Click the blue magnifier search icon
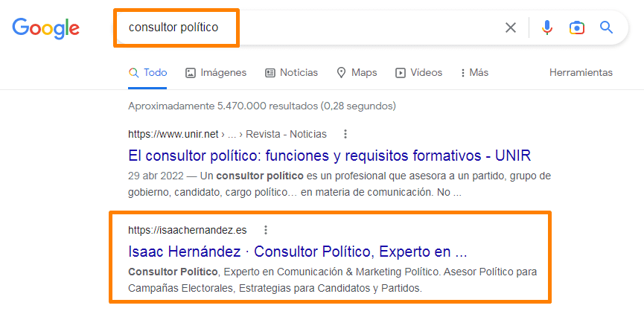Screen dimensions: 644x317 [606, 28]
